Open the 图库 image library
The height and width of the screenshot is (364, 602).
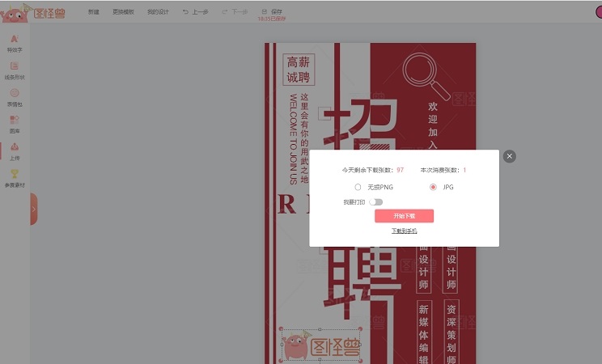[x=14, y=123]
